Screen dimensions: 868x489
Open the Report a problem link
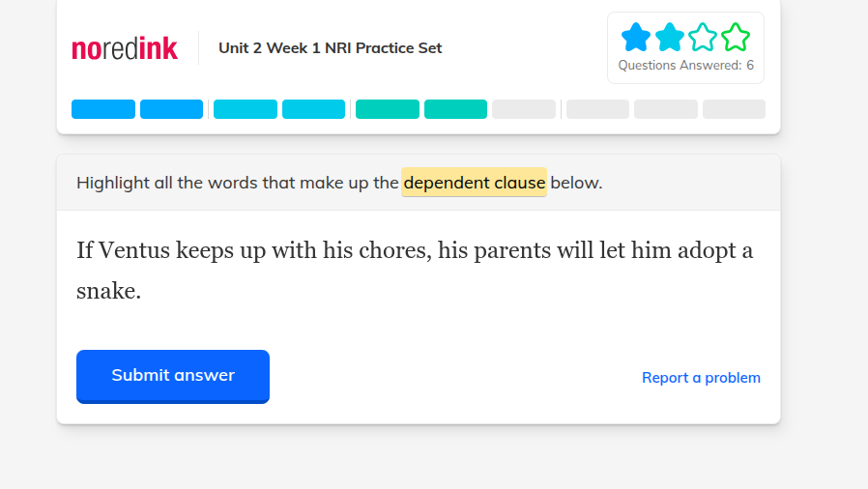tap(701, 378)
